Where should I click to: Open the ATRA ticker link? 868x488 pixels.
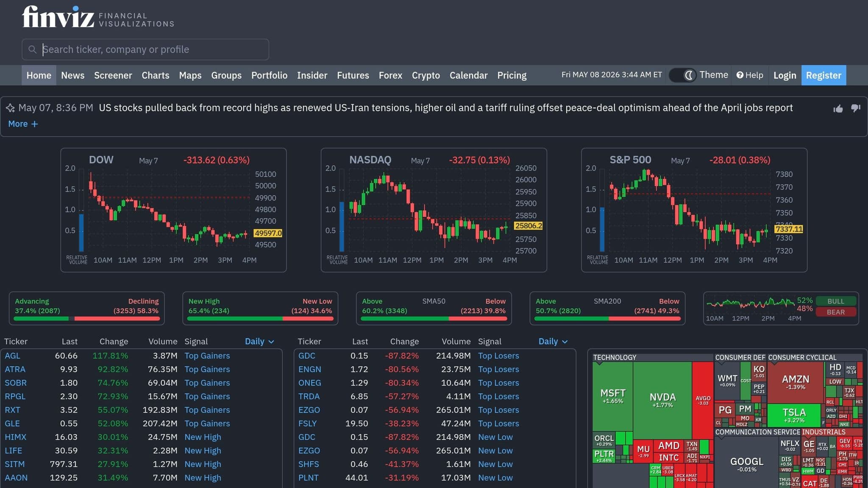tap(15, 369)
